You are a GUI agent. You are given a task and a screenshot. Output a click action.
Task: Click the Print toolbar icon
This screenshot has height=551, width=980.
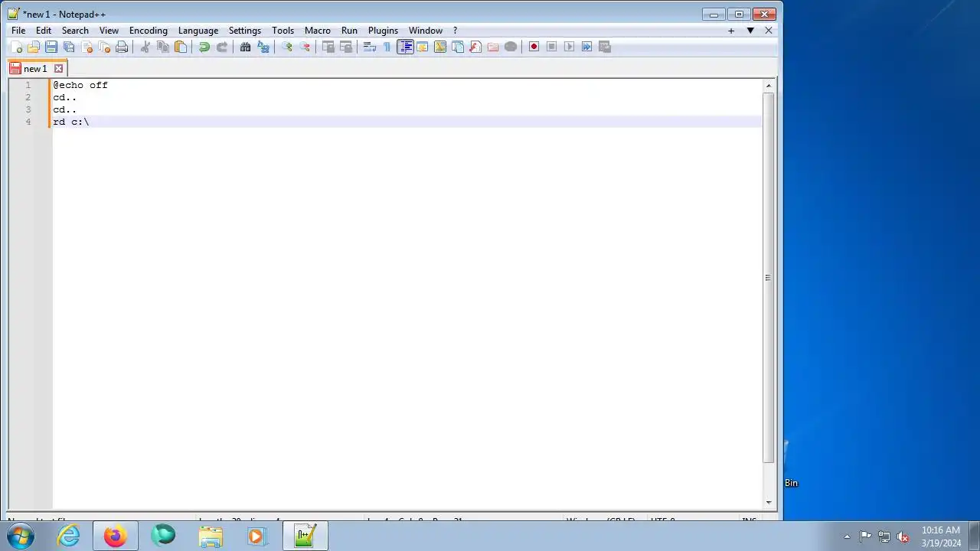point(122,47)
